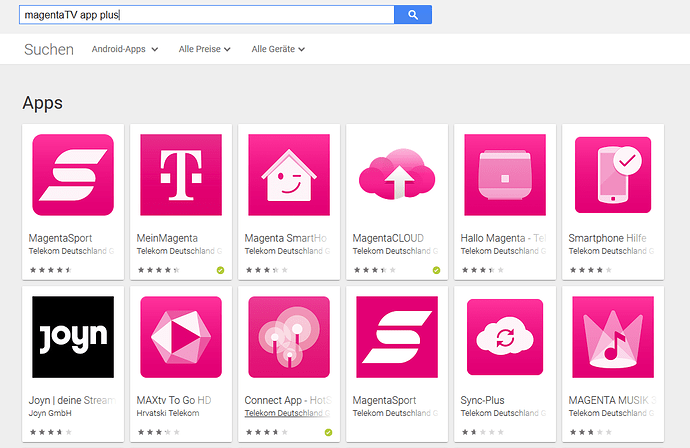The height and width of the screenshot is (448, 690).
Task: Open the MeinMagenta T logo icon
Action: pos(181,175)
